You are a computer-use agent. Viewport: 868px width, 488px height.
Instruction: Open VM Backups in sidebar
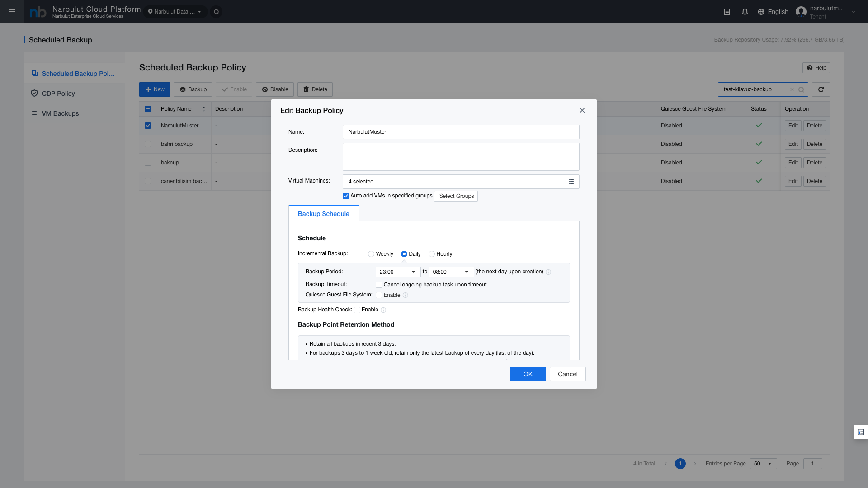coord(74,113)
